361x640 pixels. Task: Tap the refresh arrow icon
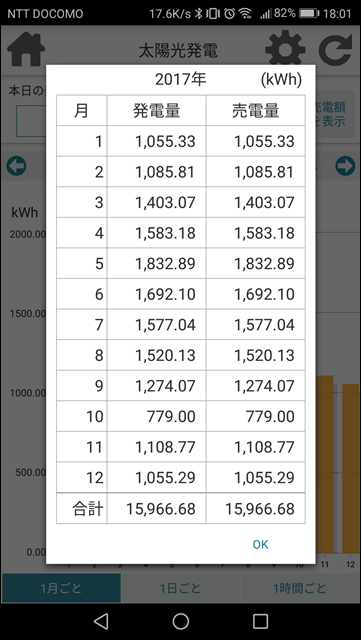(x=335, y=49)
